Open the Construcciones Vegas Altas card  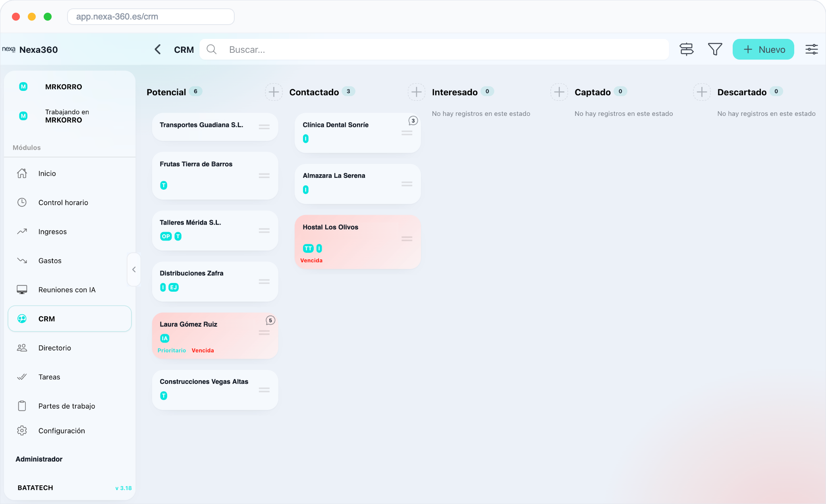(x=215, y=390)
